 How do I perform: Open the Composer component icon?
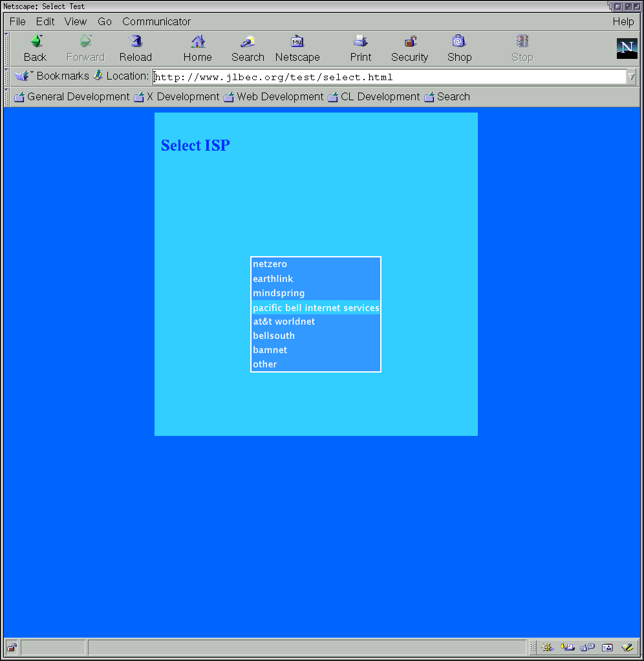coord(627,647)
